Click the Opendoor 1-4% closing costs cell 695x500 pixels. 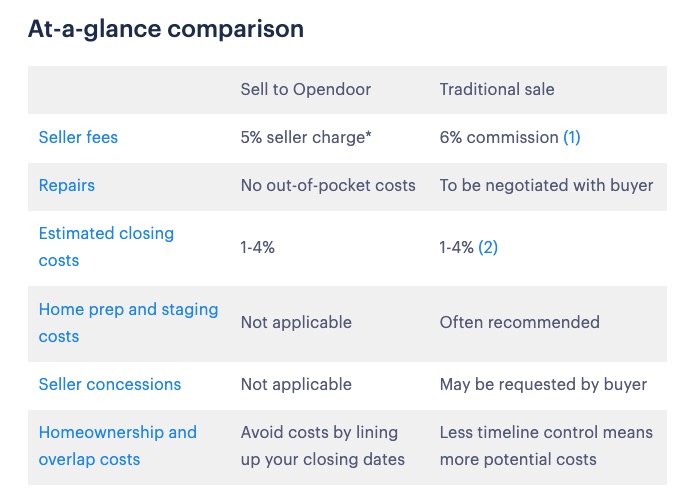click(258, 247)
